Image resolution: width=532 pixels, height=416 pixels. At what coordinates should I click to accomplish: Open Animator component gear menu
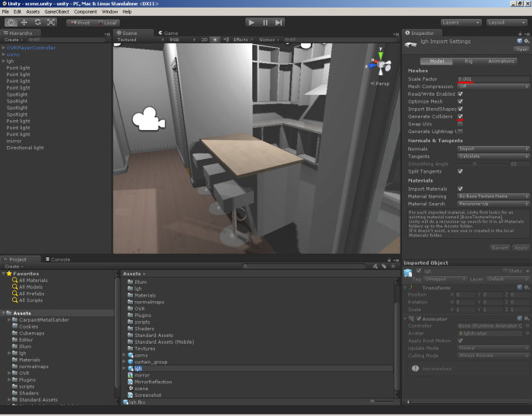(x=527, y=319)
